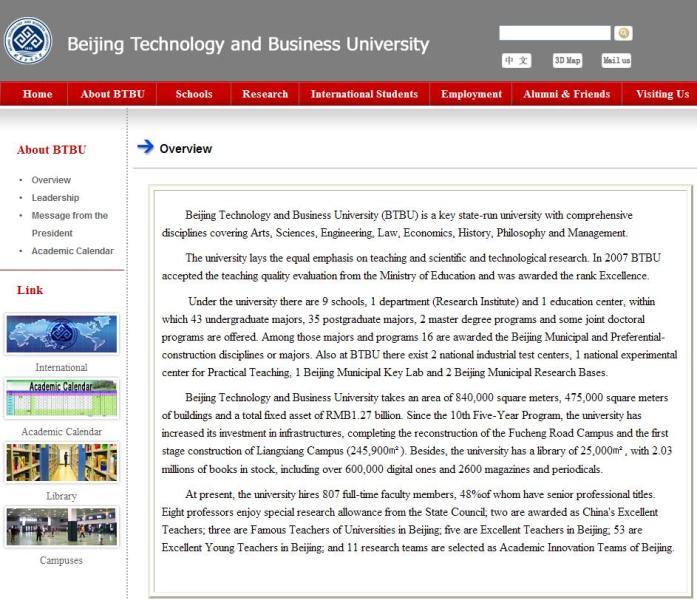The height and width of the screenshot is (600, 697).
Task: Click the Campuses thumbnail image
Action: [x=61, y=527]
